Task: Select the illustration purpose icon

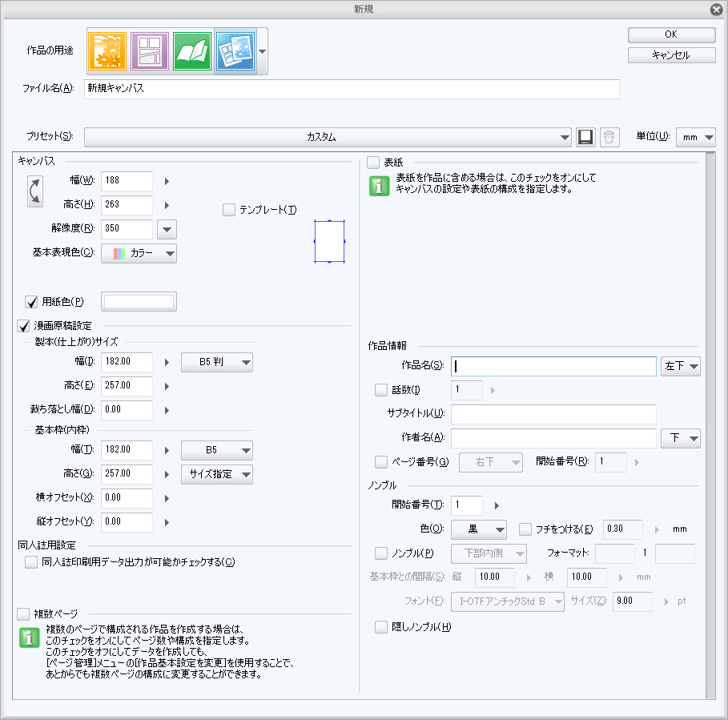Action: pyautogui.click(x=107, y=51)
